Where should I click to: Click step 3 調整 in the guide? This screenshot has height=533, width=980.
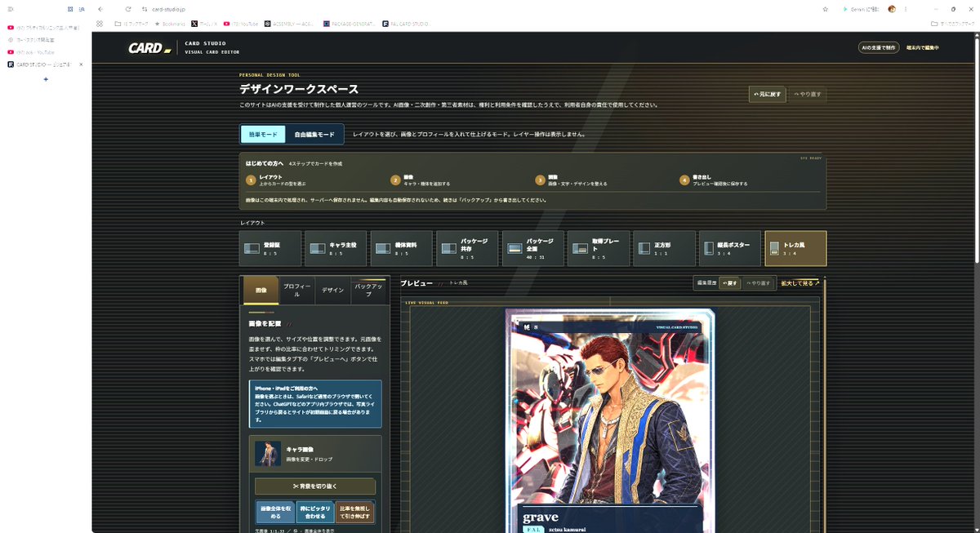[572, 180]
